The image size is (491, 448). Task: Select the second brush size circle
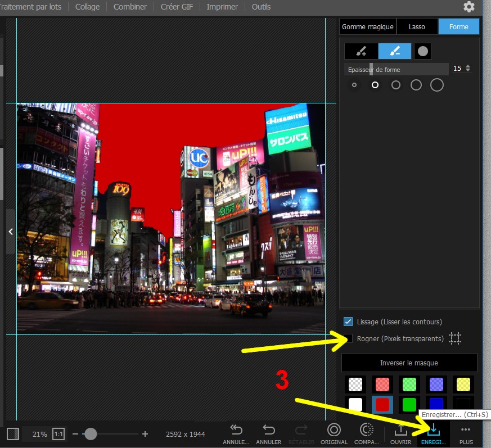375,85
